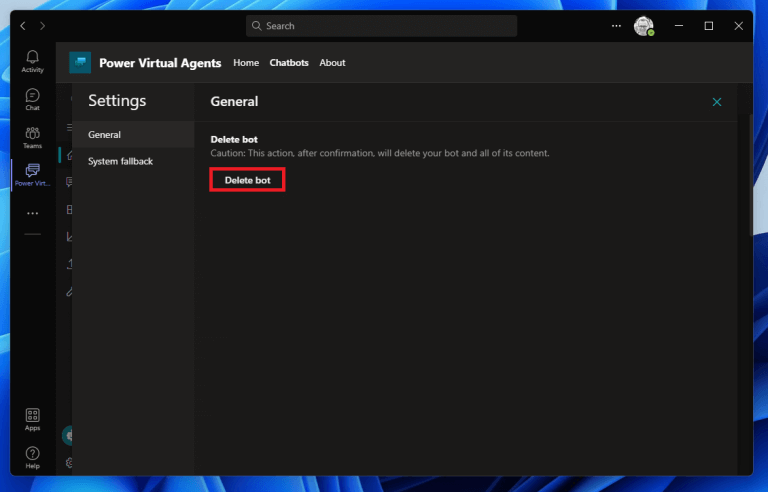Go forward with the forward arrow

tap(43, 25)
